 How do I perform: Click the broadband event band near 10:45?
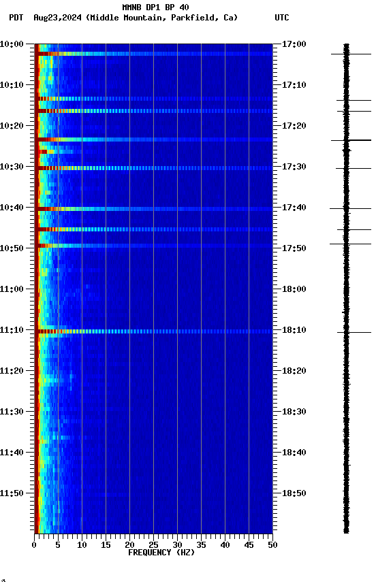coord(153,229)
